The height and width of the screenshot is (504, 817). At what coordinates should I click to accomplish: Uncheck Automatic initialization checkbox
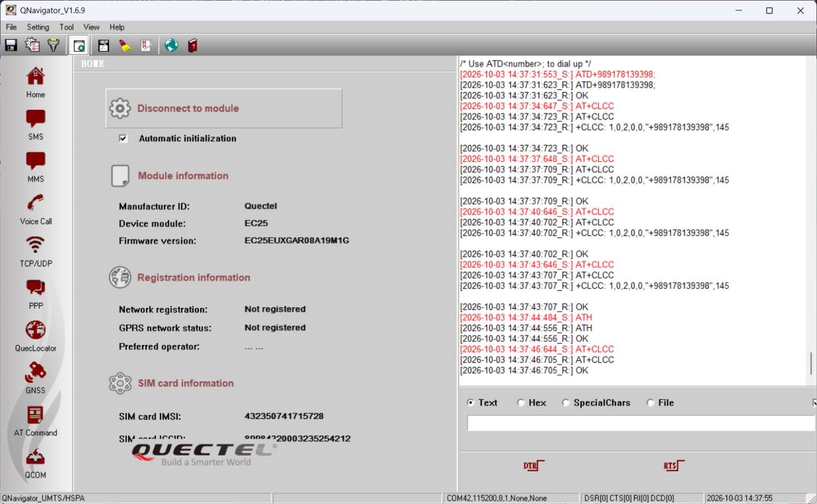point(123,138)
